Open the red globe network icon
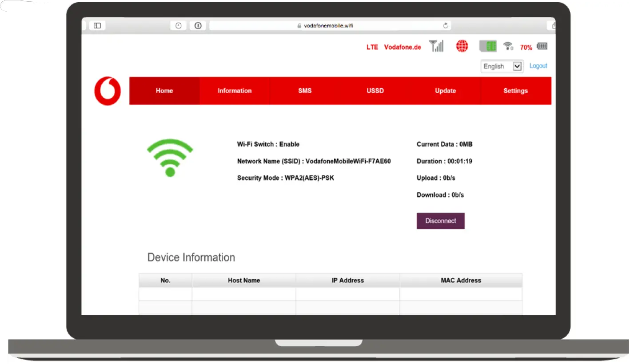Screen dimensions: 630x364 [x=462, y=46]
